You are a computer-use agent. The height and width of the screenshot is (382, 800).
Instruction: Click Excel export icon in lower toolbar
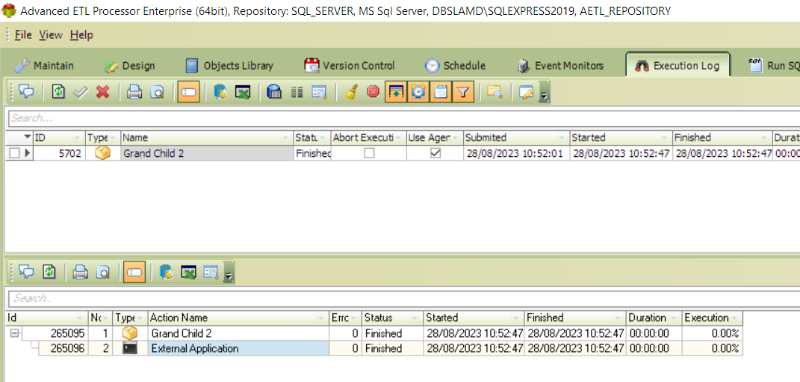[x=188, y=272]
